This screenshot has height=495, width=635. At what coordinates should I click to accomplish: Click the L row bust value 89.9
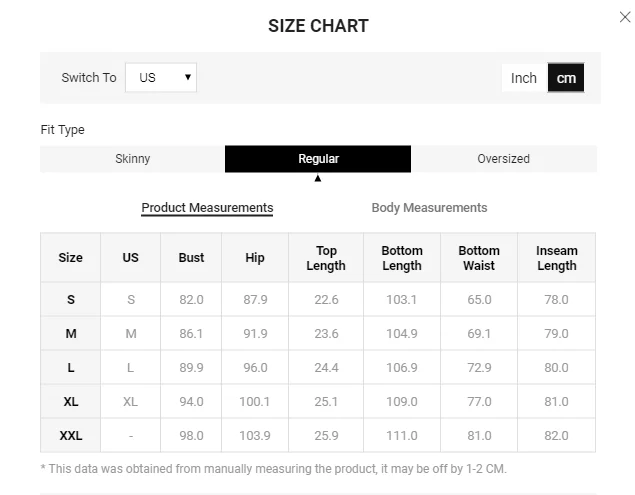(x=191, y=367)
